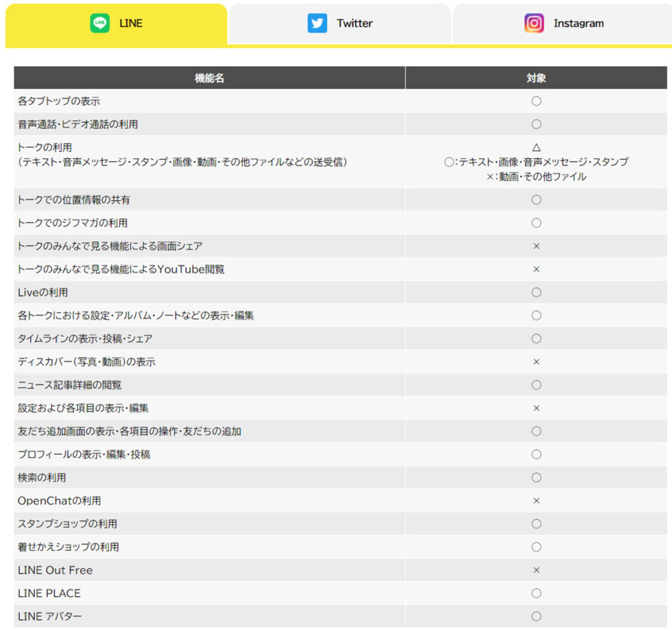Select the row 各タブトップの表示
This screenshot has width=672, height=631.
pos(341,101)
